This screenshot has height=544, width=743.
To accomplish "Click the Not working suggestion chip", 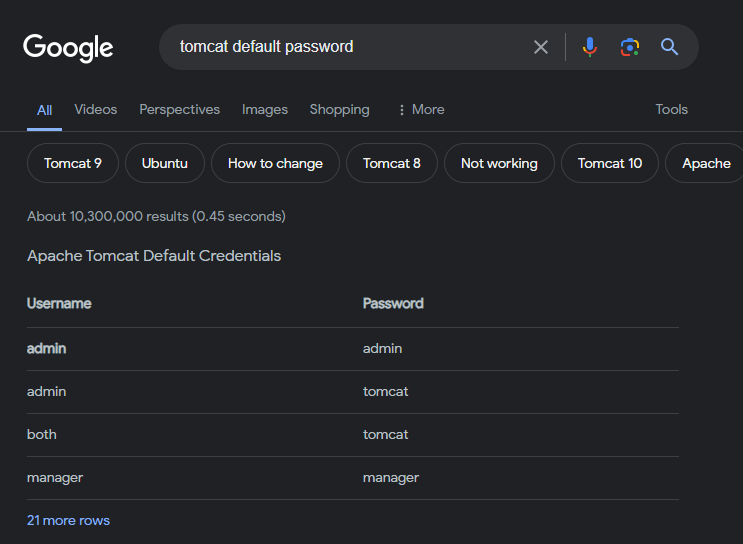I will point(499,163).
